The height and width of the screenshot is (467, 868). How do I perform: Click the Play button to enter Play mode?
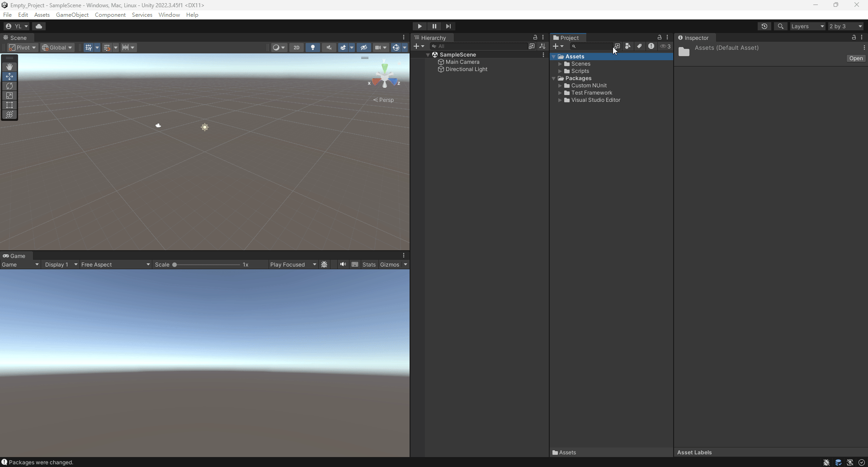pos(420,26)
